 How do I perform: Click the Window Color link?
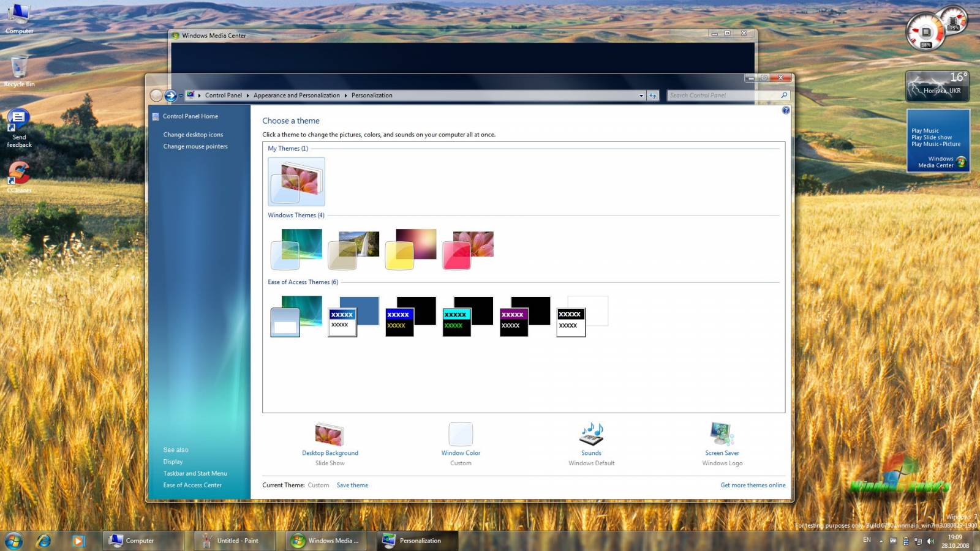coord(461,453)
